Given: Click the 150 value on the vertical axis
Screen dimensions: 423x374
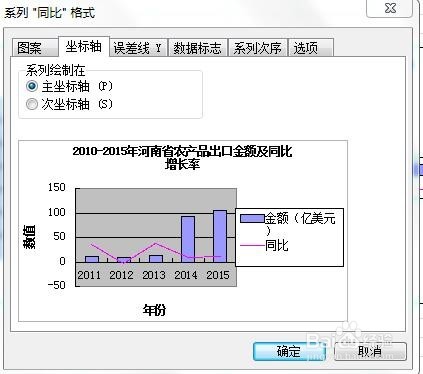Looking at the screenshot, I should pyautogui.click(x=56, y=187).
